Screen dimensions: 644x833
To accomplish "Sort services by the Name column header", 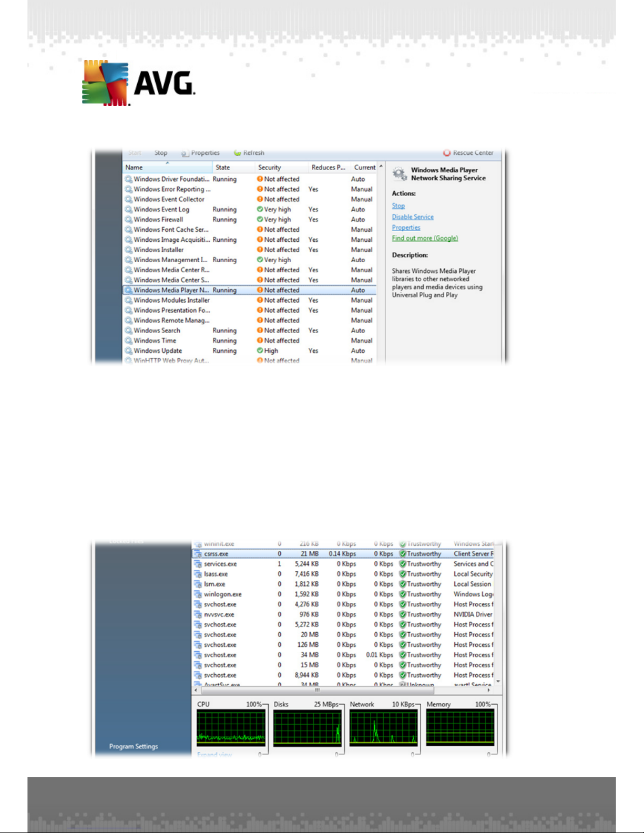I will pyautogui.click(x=168, y=168).
